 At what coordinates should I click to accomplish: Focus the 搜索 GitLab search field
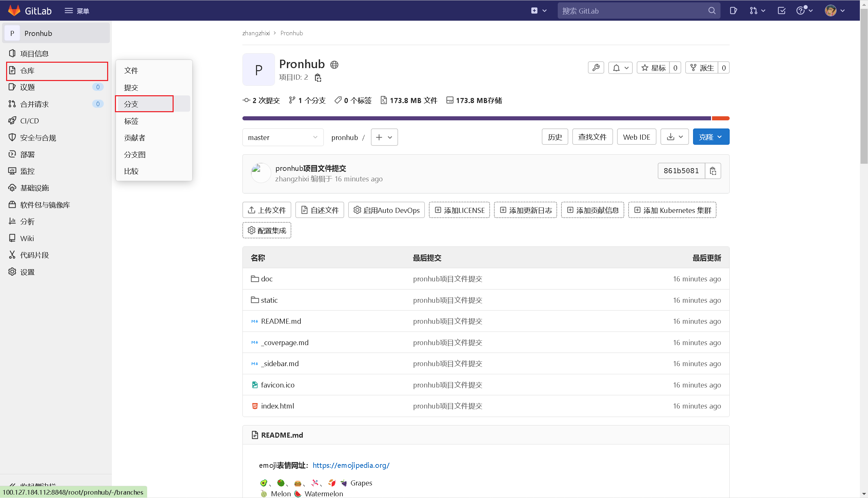coord(633,11)
